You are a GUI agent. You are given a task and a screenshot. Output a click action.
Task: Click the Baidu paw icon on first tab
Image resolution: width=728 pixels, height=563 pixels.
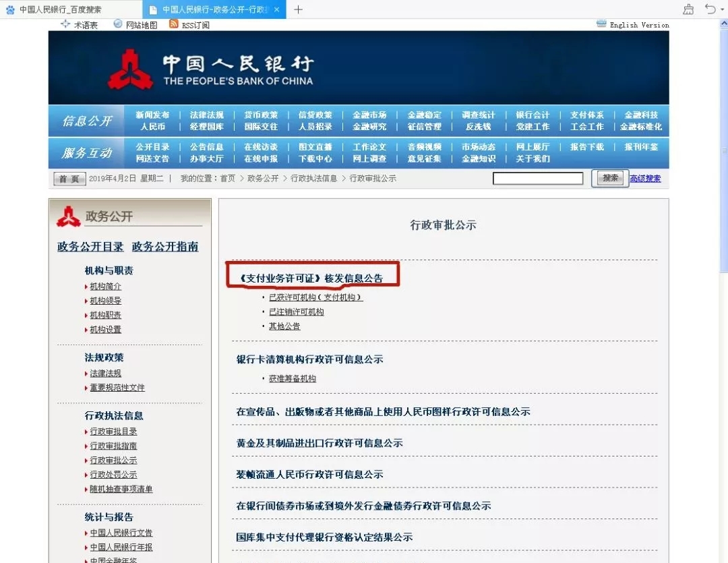pos(10,9)
